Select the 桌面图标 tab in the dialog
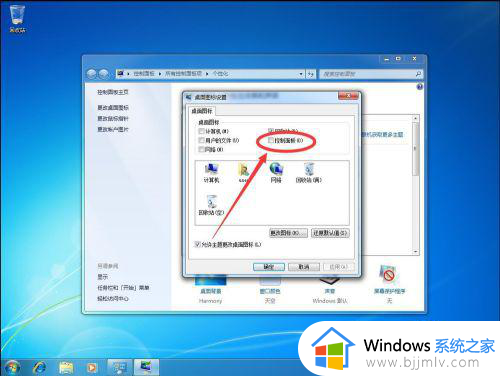The width and height of the screenshot is (500, 376). coord(202,110)
